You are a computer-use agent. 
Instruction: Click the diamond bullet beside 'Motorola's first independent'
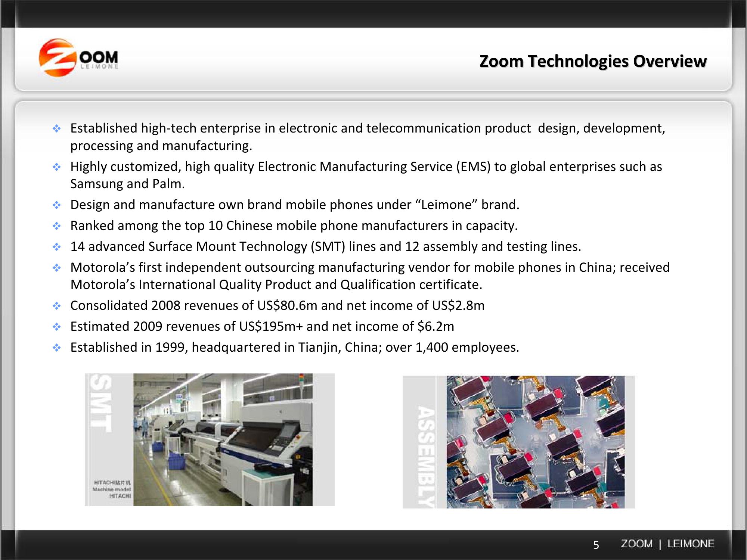tap(56, 268)
